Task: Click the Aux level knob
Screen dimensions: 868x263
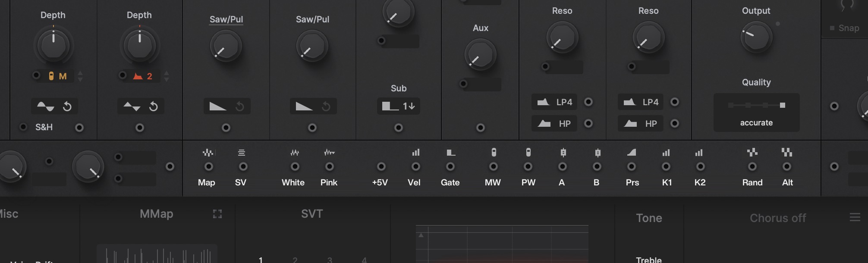Action: 480,54
